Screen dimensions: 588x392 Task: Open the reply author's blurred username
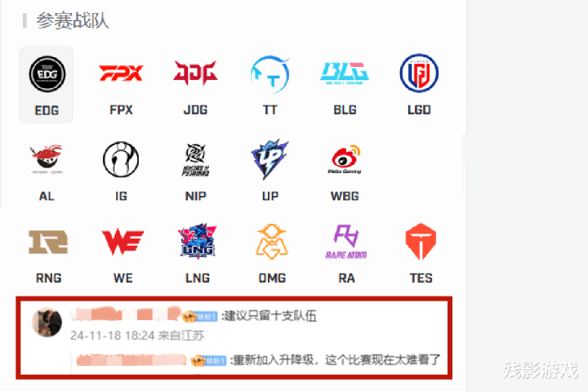(x=131, y=360)
